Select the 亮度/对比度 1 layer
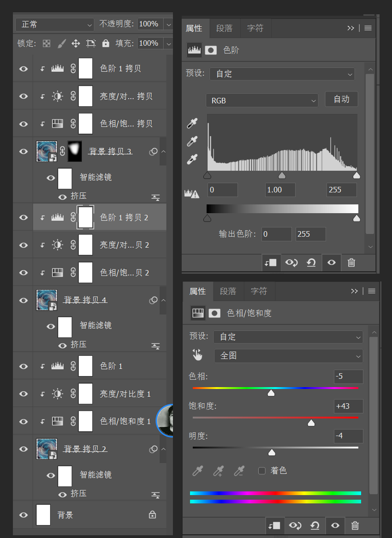The height and width of the screenshot is (538, 392). (x=100, y=394)
